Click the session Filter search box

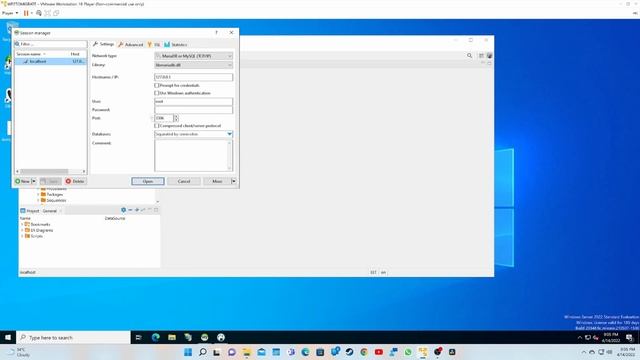(51, 44)
